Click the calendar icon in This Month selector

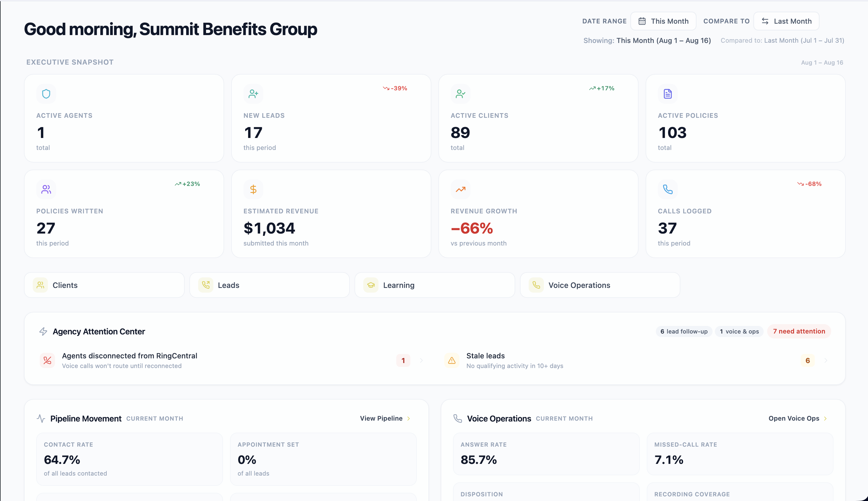pyautogui.click(x=642, y=21)
